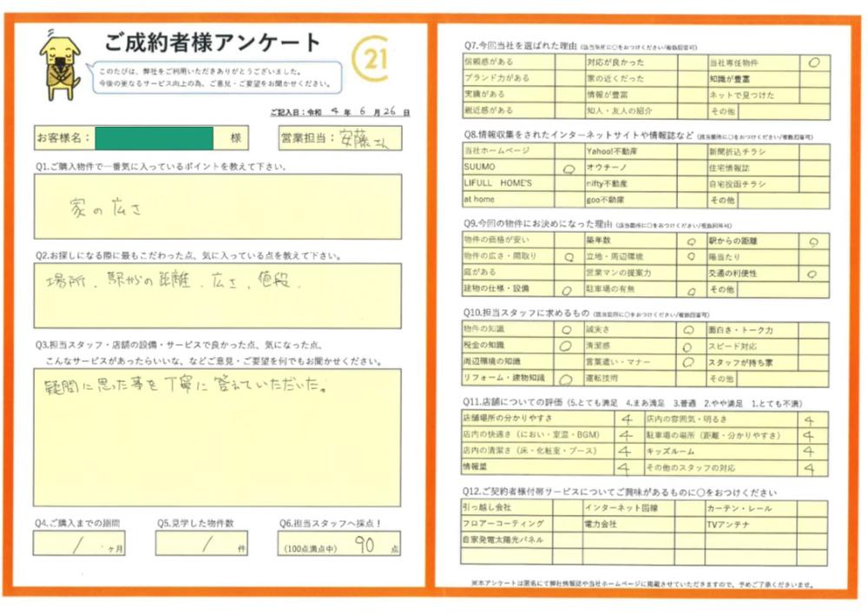Click the 営業担当 field reading 安藤さん

[x=340, y=138]
